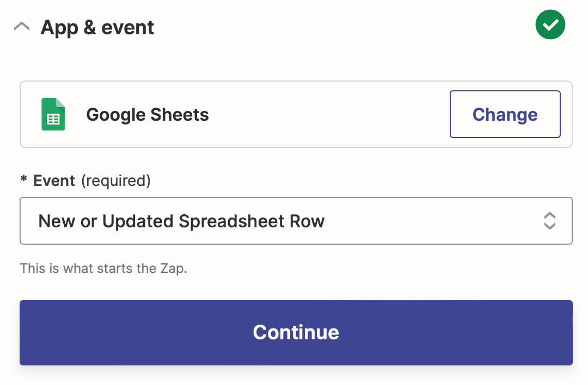Open the Event dropdown field
The image size is (588, 385).
(296, 221)
